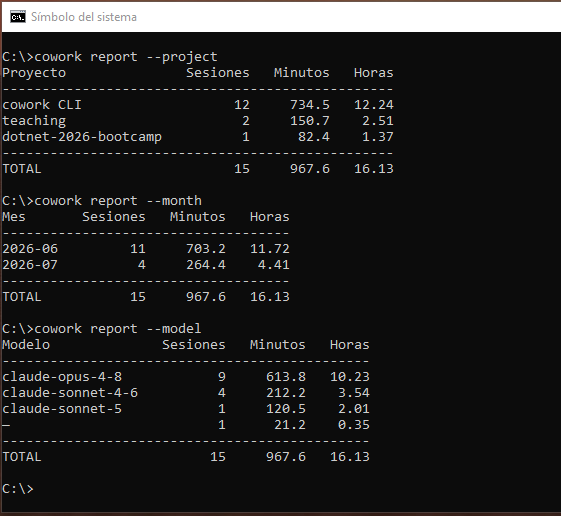Screen dimensions: 561x516
Task: Select the 12.24 hours value
Action: coord(374,105)
